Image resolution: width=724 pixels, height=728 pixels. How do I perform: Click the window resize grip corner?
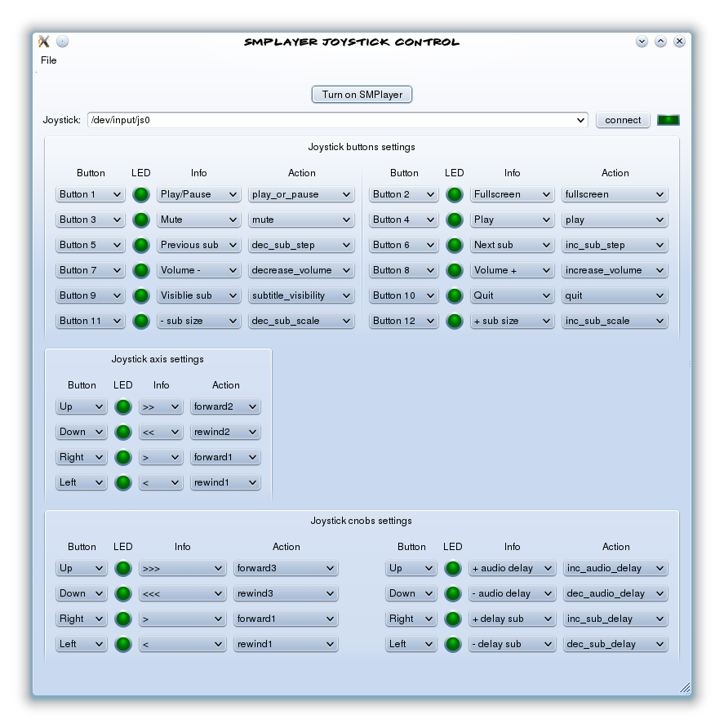tap(685, 688)
